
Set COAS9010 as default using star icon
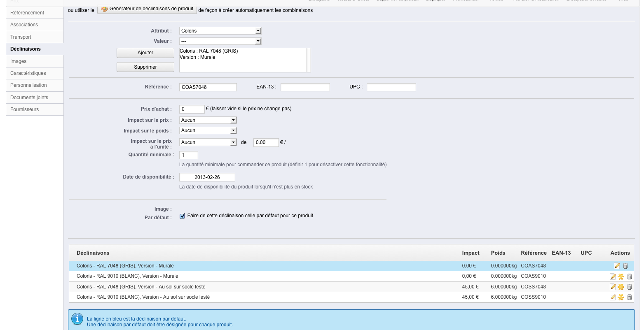pos(621,276)
